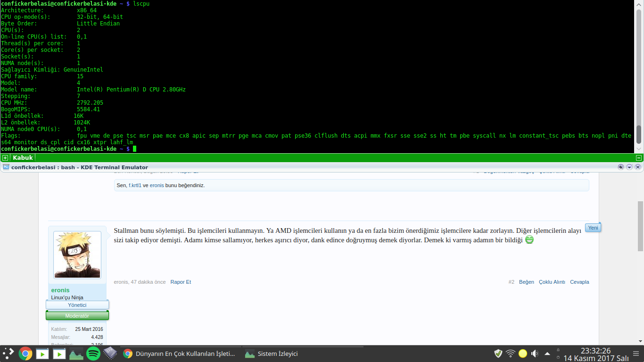Click the terminal window icon in the title bar
Viewport: 644px width, 362px height.
tap(6, 167)
